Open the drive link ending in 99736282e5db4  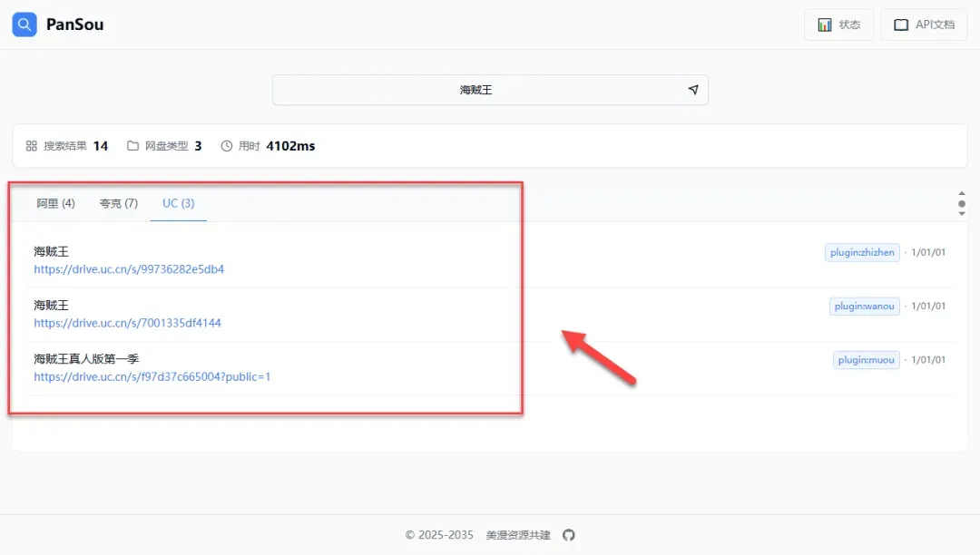[x=129, y=269]
